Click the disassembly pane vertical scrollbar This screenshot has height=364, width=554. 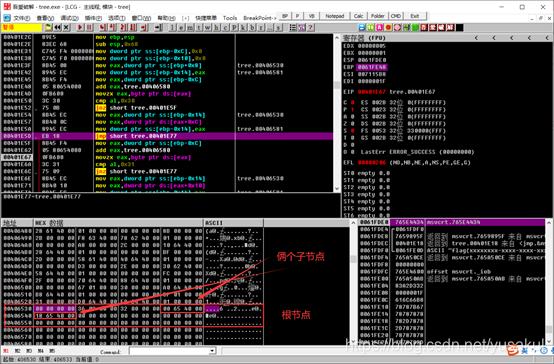tap(337, 113)
